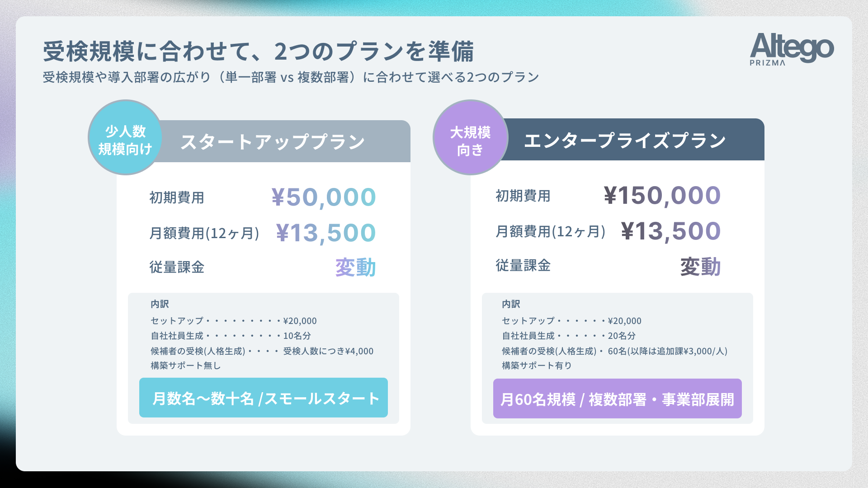868x488 pixels.
Task: Click startup plan 変動 gradient text
Action: [x=356, y=267]
